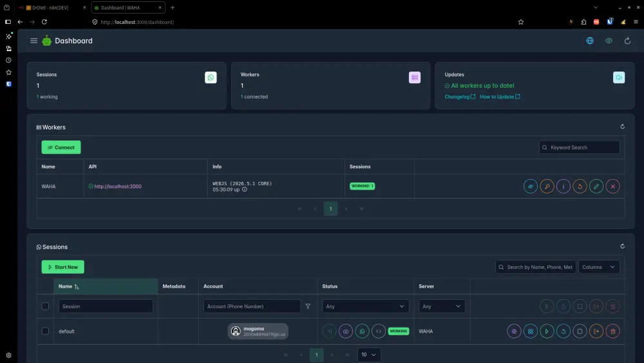Click the login arrow icon in the default session status
The image size is (644, 363).
329,331
